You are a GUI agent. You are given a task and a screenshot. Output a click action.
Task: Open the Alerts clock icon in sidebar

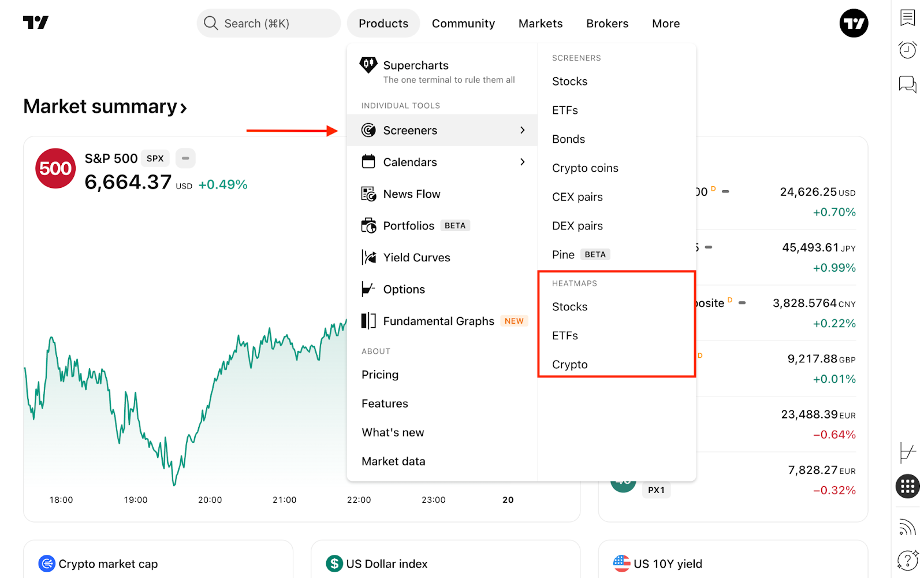point(908,50)
